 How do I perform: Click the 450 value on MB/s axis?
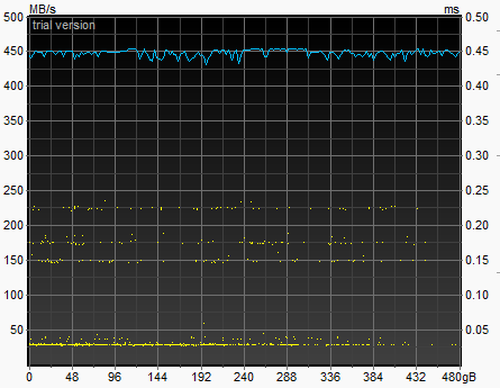(13, 51)
